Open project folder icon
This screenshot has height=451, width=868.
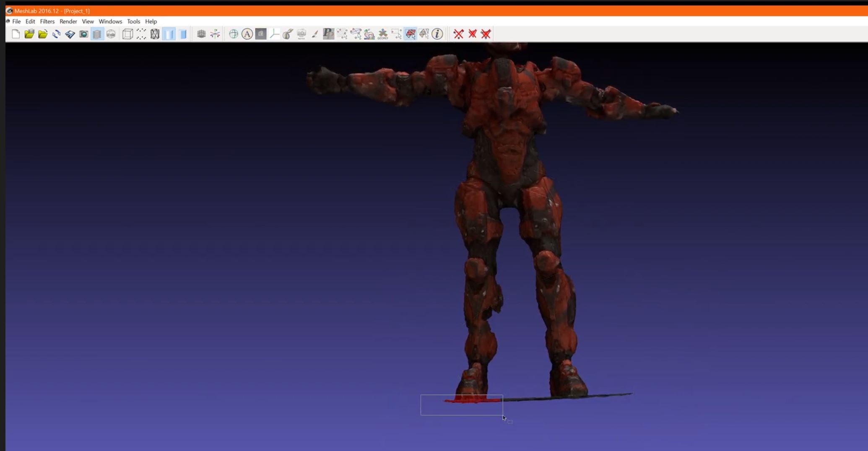(29, 34)
